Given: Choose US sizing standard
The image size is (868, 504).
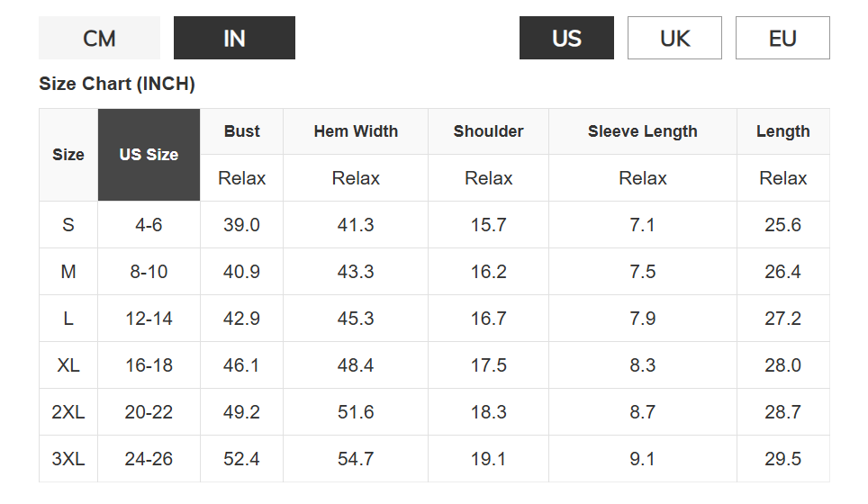Looking at the screenshot, I should [x=566, y=38].
